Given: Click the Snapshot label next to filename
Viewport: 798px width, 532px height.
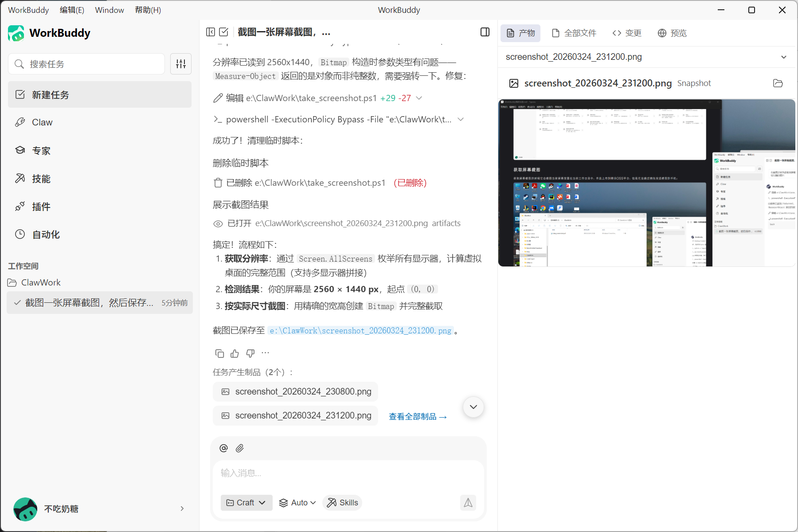Looking at the screenshot, I should point(694,83).
